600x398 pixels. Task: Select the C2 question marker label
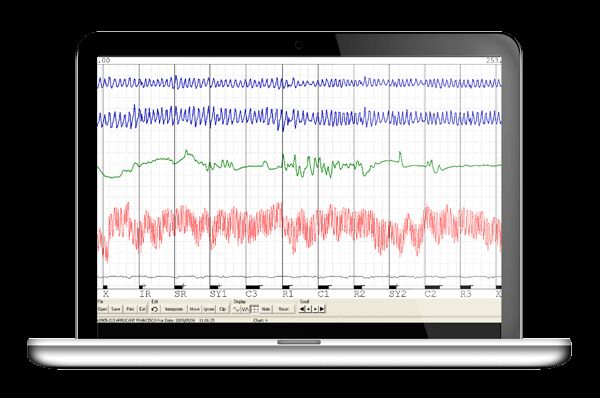(x=430, y=294)
